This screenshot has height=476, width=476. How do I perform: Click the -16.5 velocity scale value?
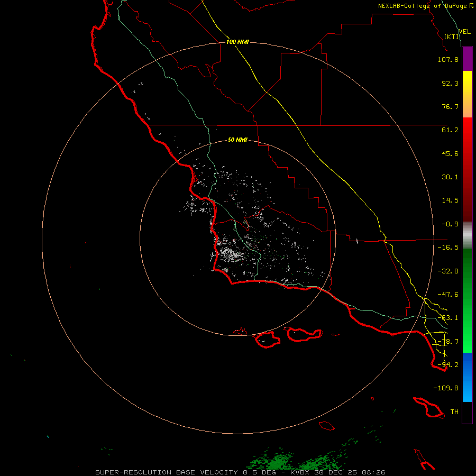(448, 248)
